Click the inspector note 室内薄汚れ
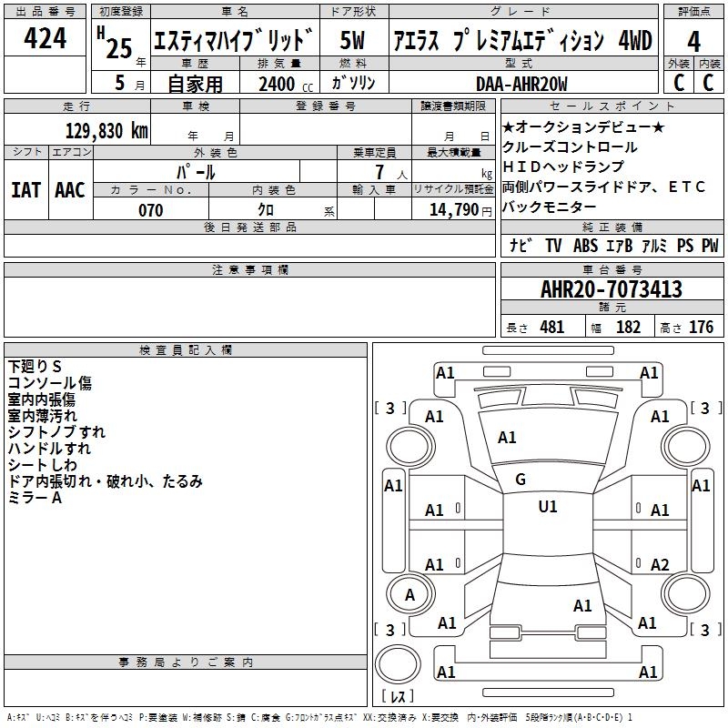The width and height of the screenshot is (728, 728). coord(42,416)
